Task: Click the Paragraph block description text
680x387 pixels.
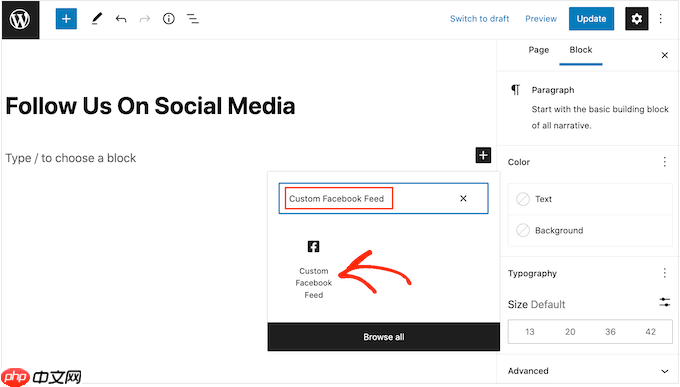Action: (600, 117)
